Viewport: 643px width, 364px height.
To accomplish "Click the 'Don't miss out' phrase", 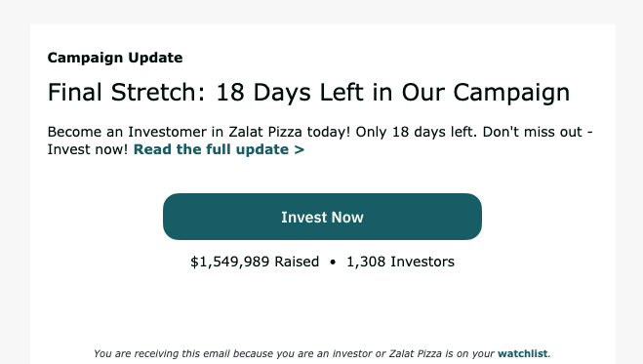I will point(533,132).
